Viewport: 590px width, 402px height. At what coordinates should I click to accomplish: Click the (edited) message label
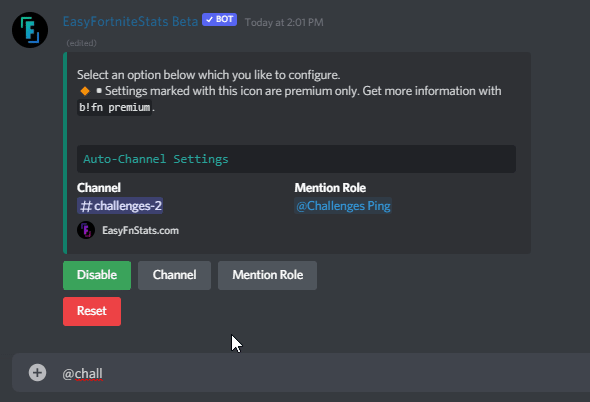coord(81,43)
